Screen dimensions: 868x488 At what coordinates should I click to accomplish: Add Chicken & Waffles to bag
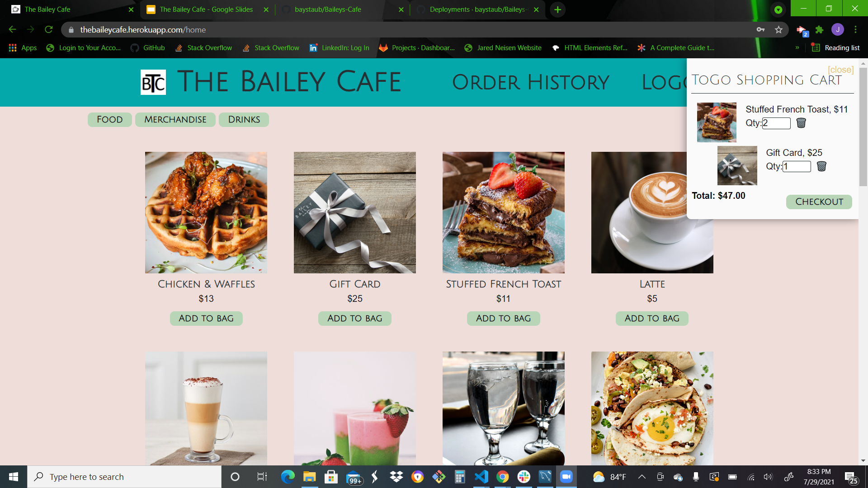(206, 319)
